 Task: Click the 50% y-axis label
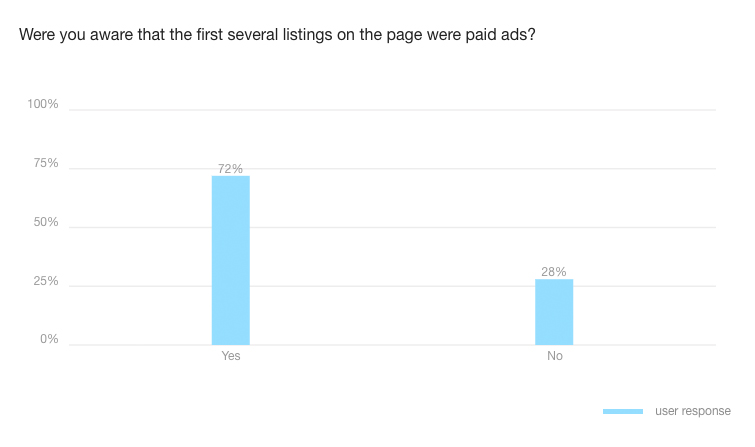point(46,222)
